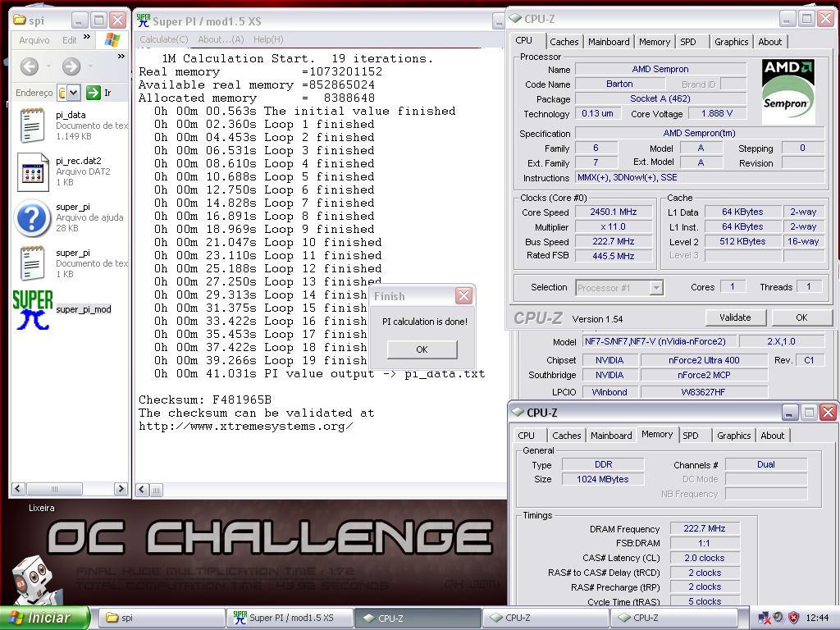Click the green Ir go arrow
This screenshot has width=840, height=630.
94,93
